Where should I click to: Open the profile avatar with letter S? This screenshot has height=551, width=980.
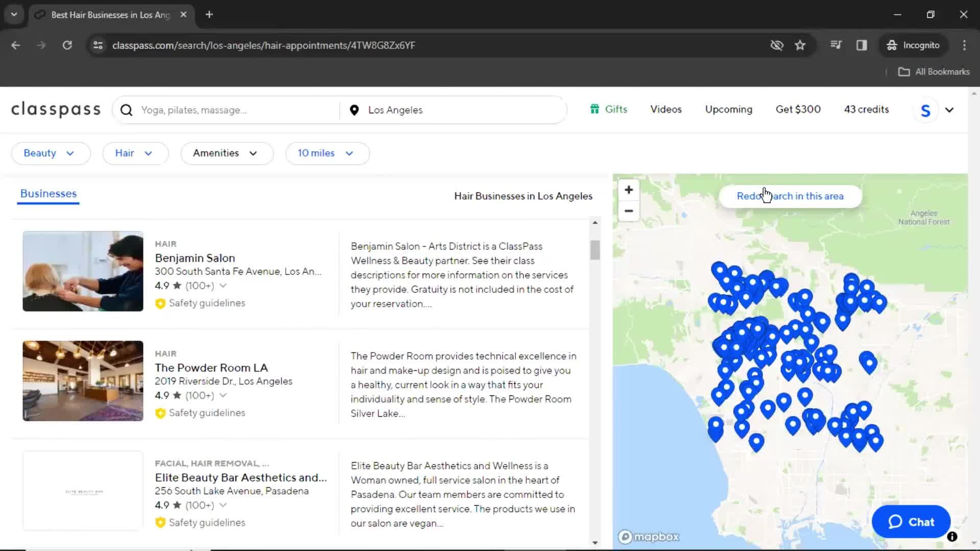[925, 110]
